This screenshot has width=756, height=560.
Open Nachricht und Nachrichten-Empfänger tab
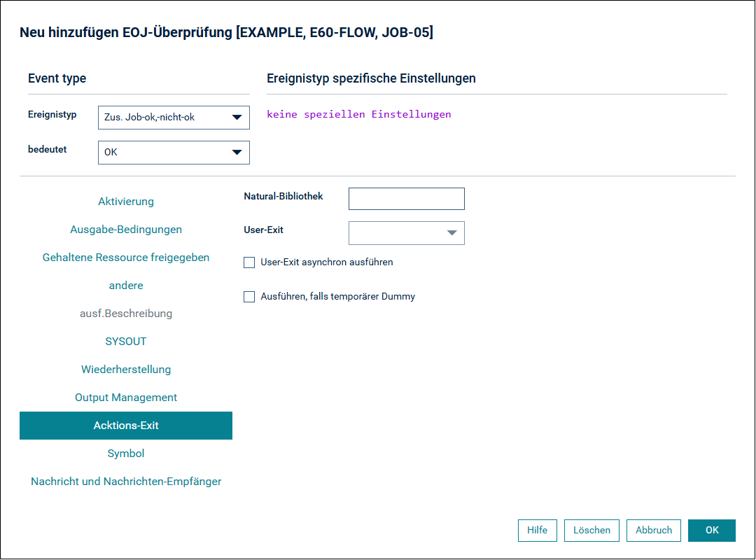126,482
